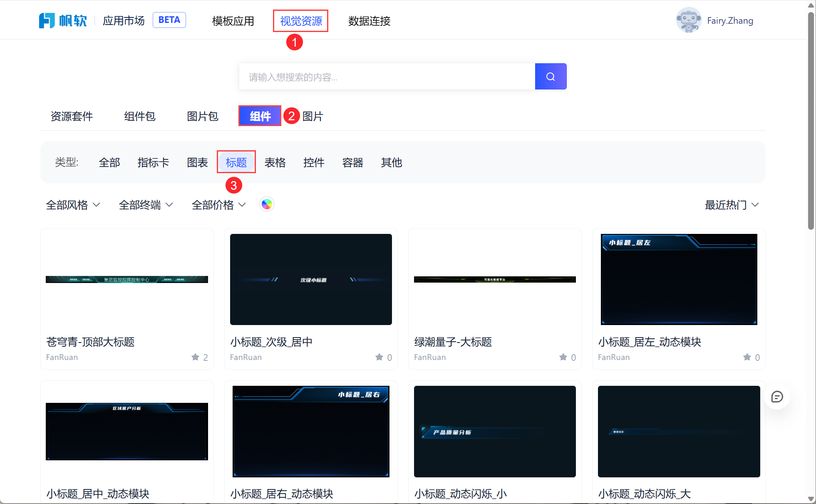Click Fairy.Zhang user avatar
The height and width of the screenshot is (504, 816).
click(688, 20)
